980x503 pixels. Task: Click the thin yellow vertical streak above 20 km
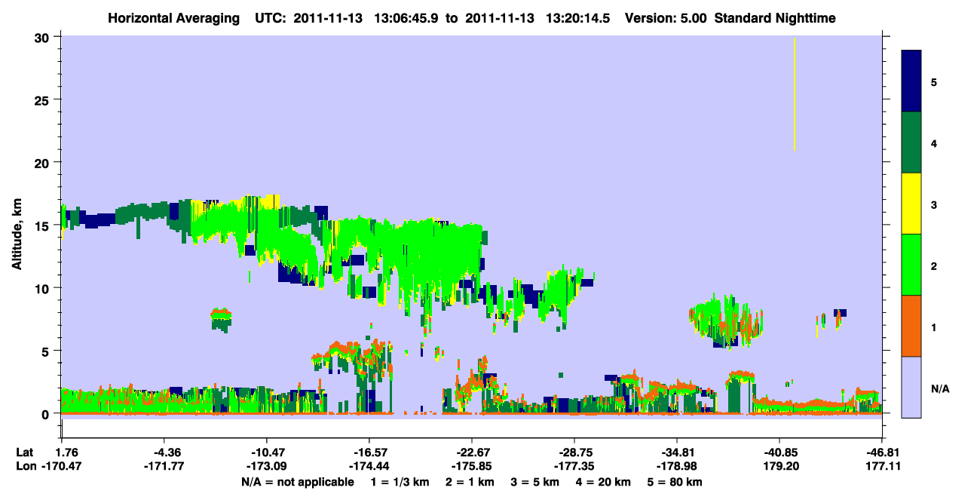tap(795, 94)
